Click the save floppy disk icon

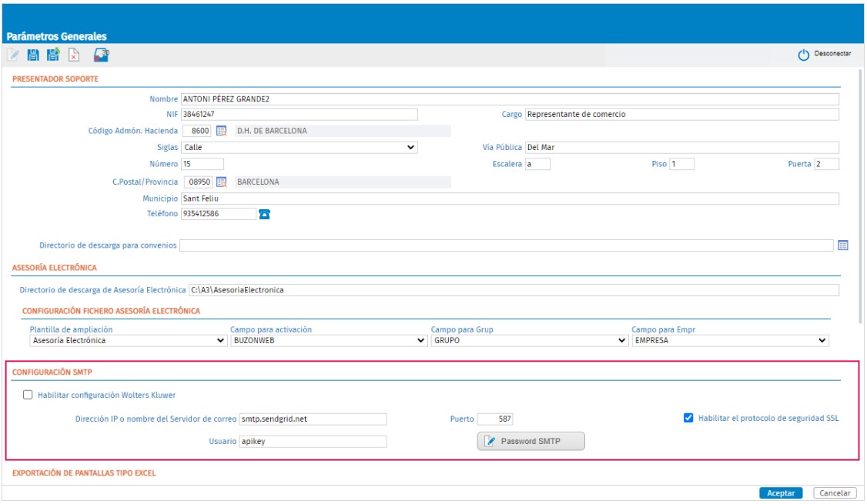tap(33, 55)
